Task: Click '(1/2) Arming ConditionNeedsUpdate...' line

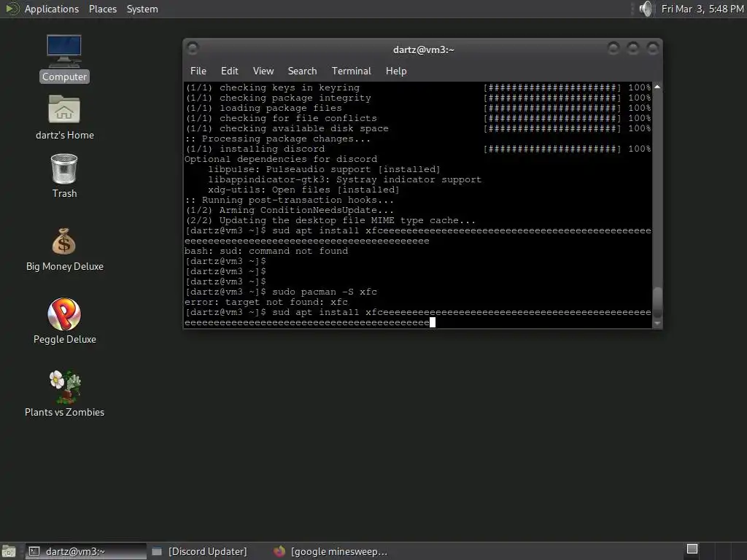Action: coord(289,210)
